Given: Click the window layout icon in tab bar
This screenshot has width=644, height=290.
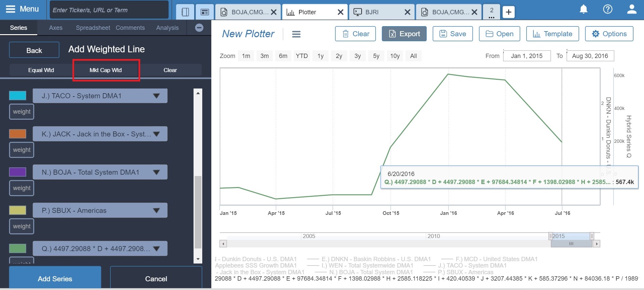Looking at the screenshot, I should tap(205, 12).
